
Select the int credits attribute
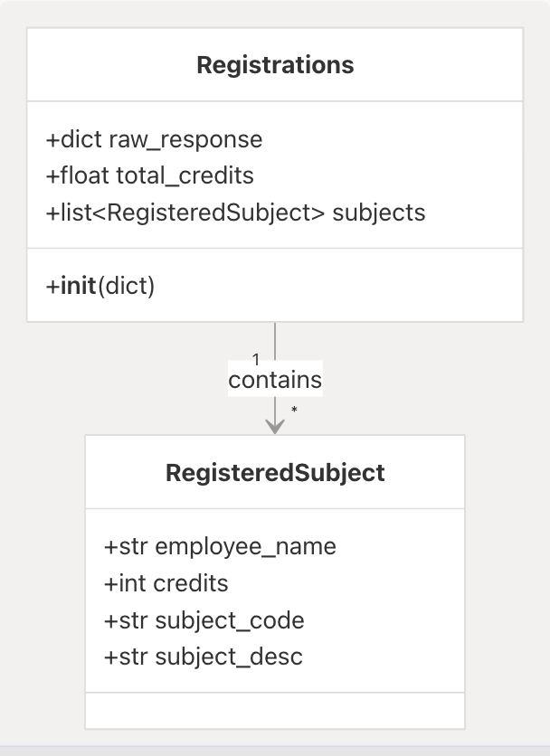(167, 583)
